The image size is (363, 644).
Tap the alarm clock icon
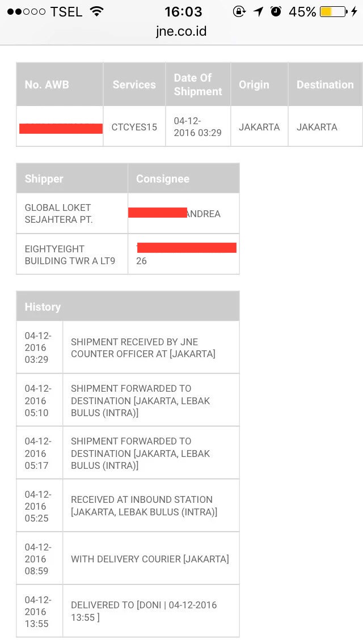pyautogui.click(x=276, y=11)
